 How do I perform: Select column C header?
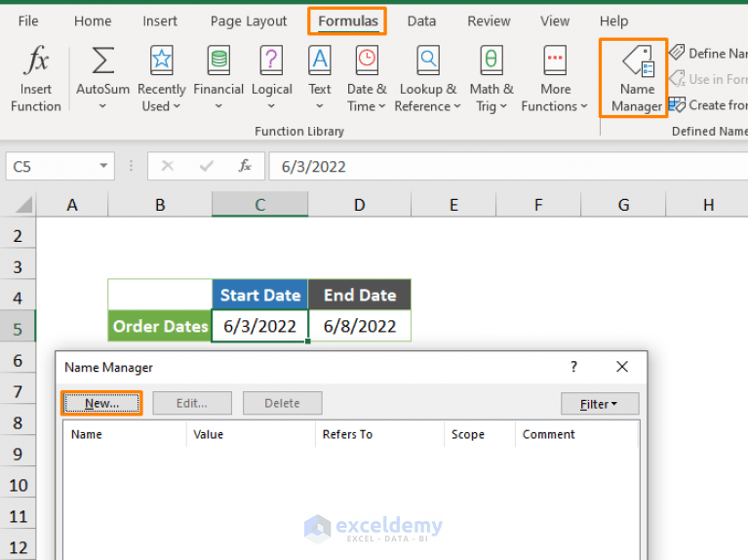260,205
